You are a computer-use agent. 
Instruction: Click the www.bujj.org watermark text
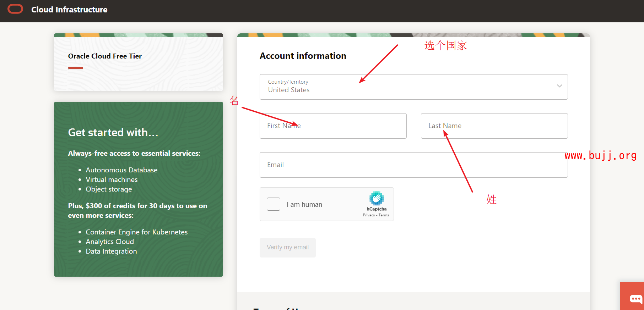point(600,155)
